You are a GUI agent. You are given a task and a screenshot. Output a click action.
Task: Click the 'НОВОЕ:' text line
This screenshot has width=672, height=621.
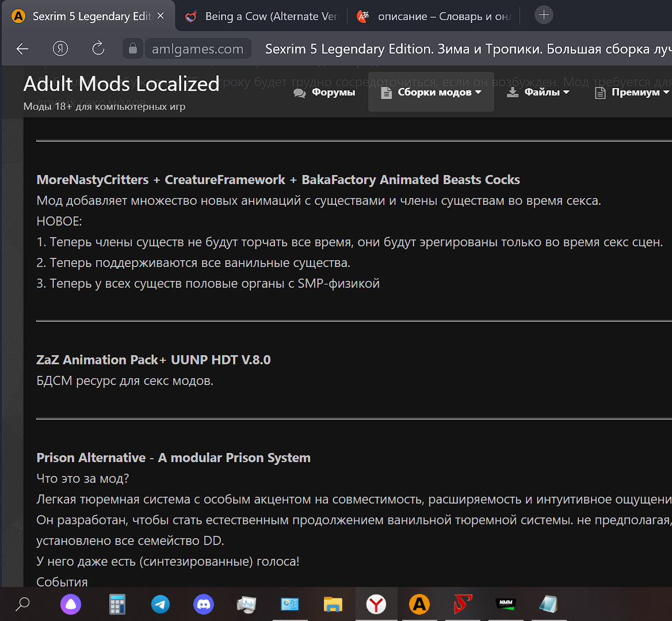59,221
